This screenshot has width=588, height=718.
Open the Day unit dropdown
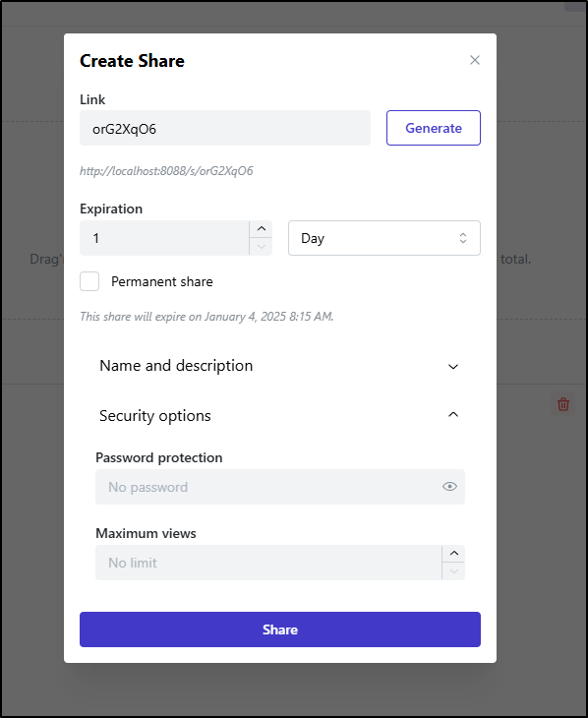384,238
